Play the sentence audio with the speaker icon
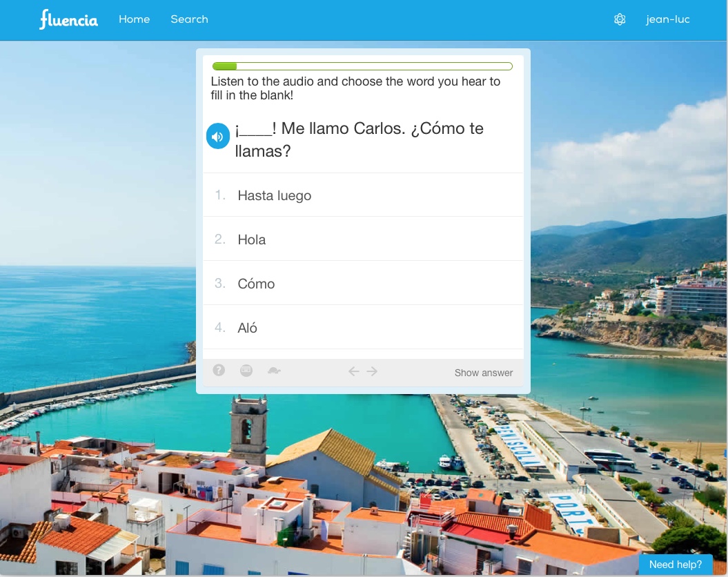The height and width of the screenshot is (577, 728). tap(218, 137)
